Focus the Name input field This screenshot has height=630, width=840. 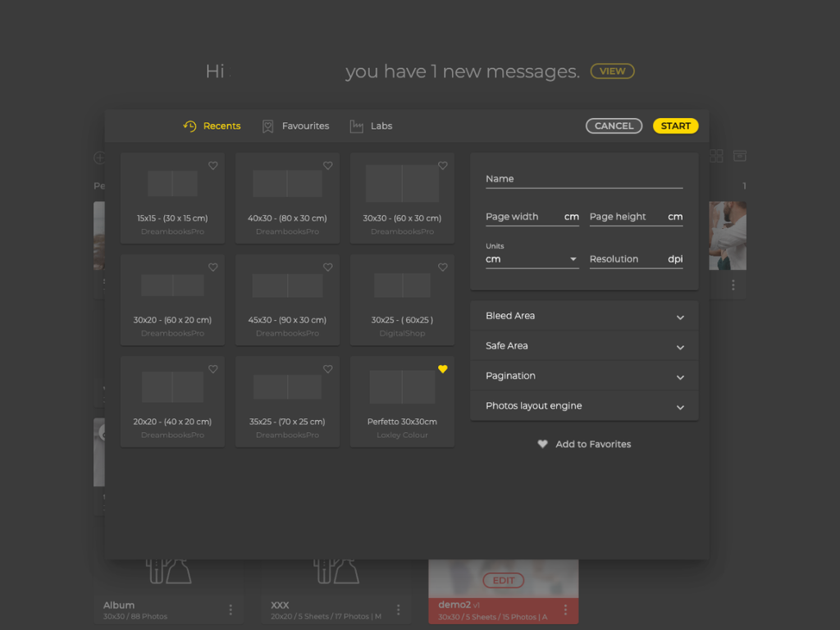[x=584, y=180]
